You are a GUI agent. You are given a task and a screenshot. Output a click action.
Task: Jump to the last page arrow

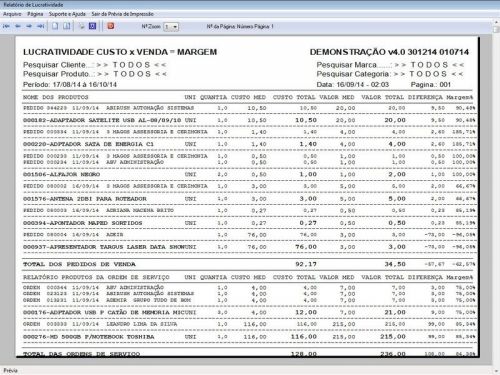(40, 26)
